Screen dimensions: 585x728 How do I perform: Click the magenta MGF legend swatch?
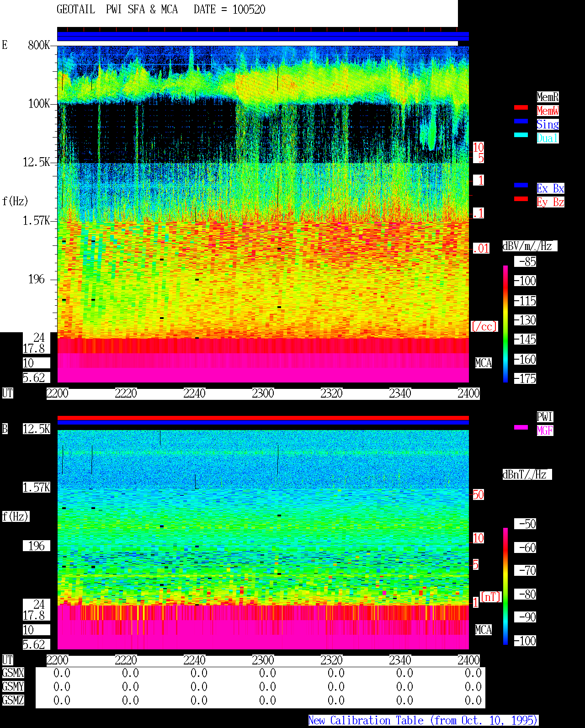click(x=521, y=427)
